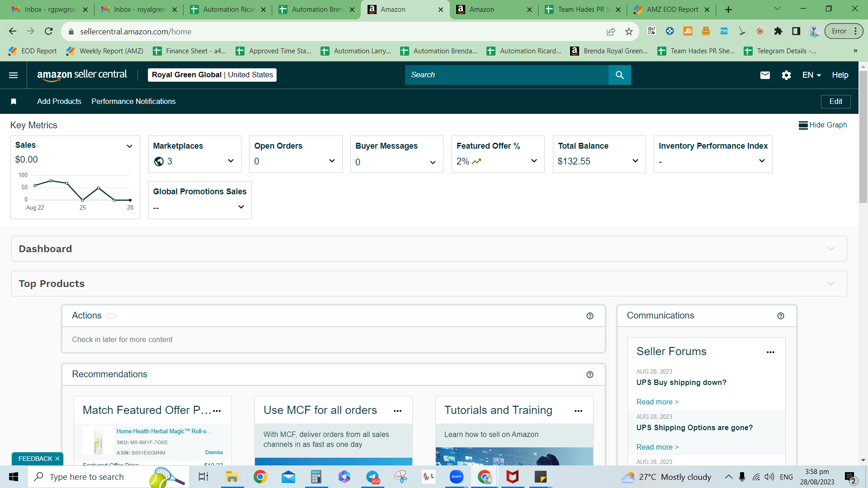Expand the Open Orders dropdown
Image resolution: width=868 pixels, height=488 pixels.
(x=332, y=161)
